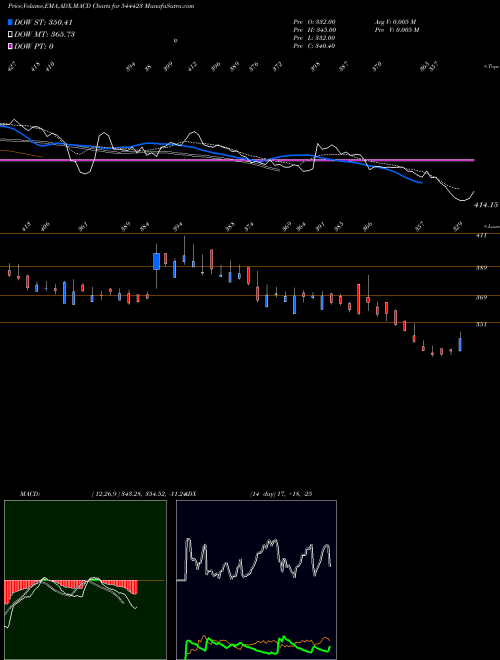Open the MACD histogram chart panel
The height and width of the screenshot is (660, 500).
(x=85, y=580)
